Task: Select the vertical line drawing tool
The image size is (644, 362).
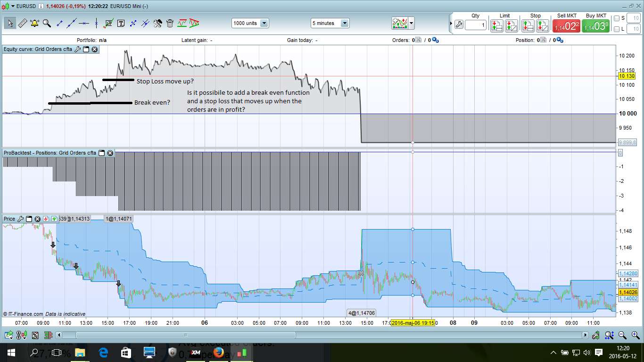Action: click(x=96, y=23)
